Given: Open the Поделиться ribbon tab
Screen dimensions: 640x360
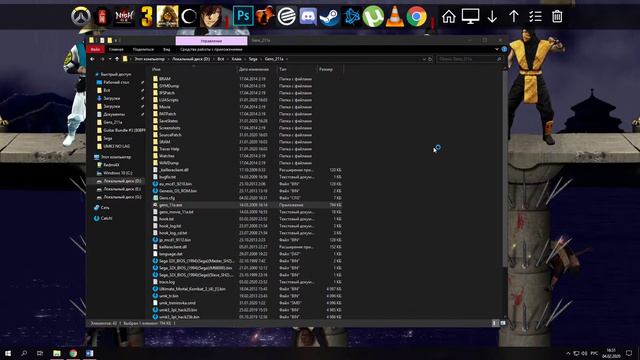Looking at the screenshot, I should (143, 49).
